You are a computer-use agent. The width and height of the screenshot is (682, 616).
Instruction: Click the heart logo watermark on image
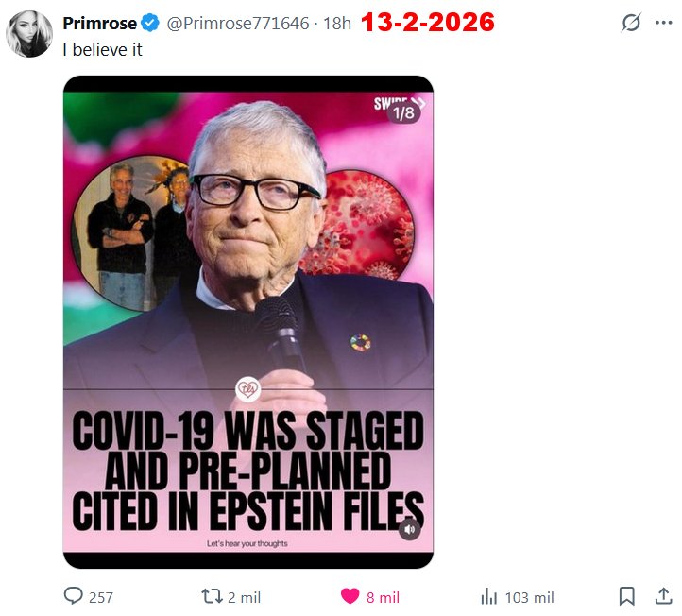[x=248, y=389]
